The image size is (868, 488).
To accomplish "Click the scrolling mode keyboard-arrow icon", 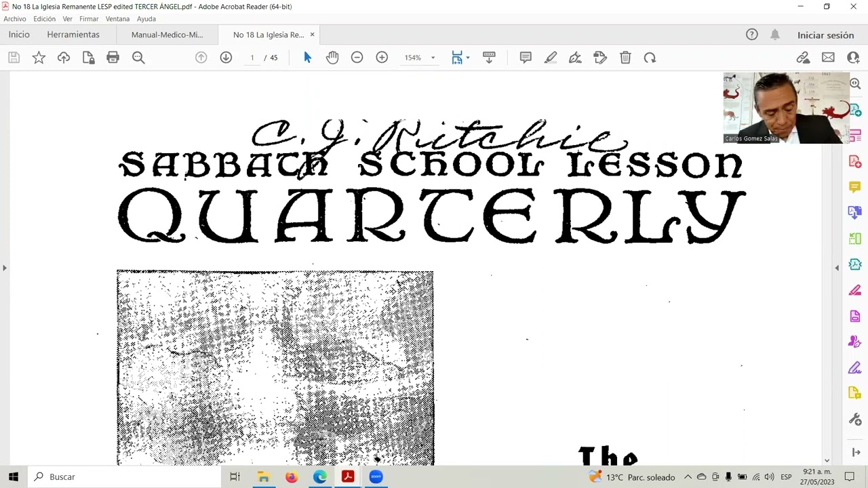I will (x=489, y=58).
